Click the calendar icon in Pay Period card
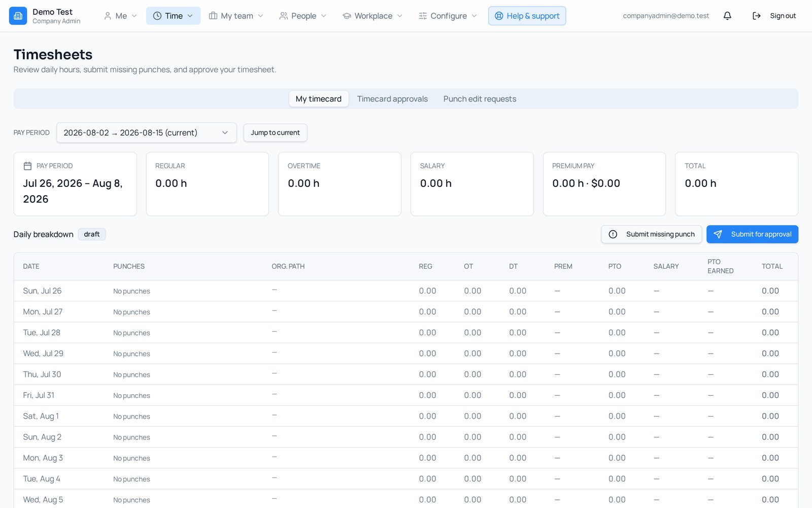Image resolution: width=812 pixels, height=508 pixels. (x=28, y=166)
